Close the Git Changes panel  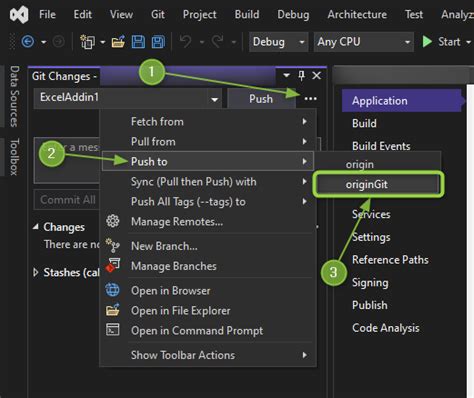317,76
